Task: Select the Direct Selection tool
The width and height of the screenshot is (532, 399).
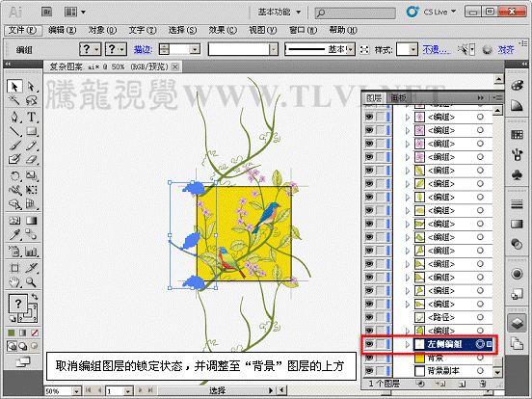Action: (x=31, y=87)
